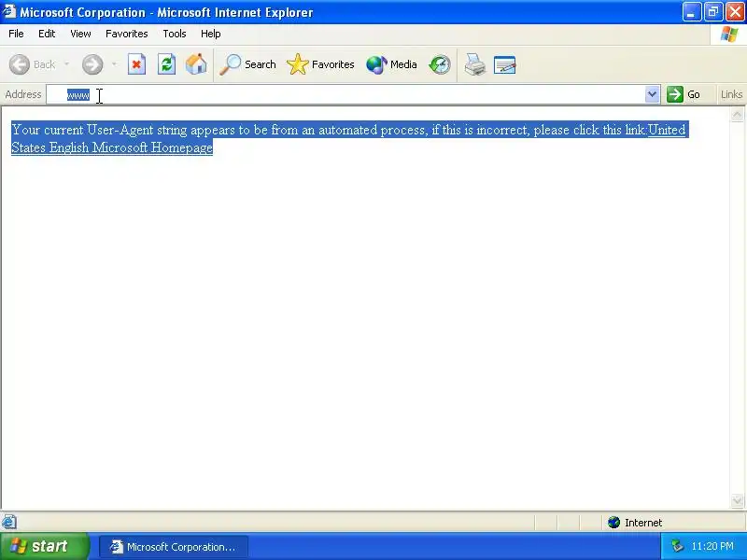Screen dimensions: 747x560
Task: Follow the United States English Microsoft Homepage link
Action: [112, 147]
